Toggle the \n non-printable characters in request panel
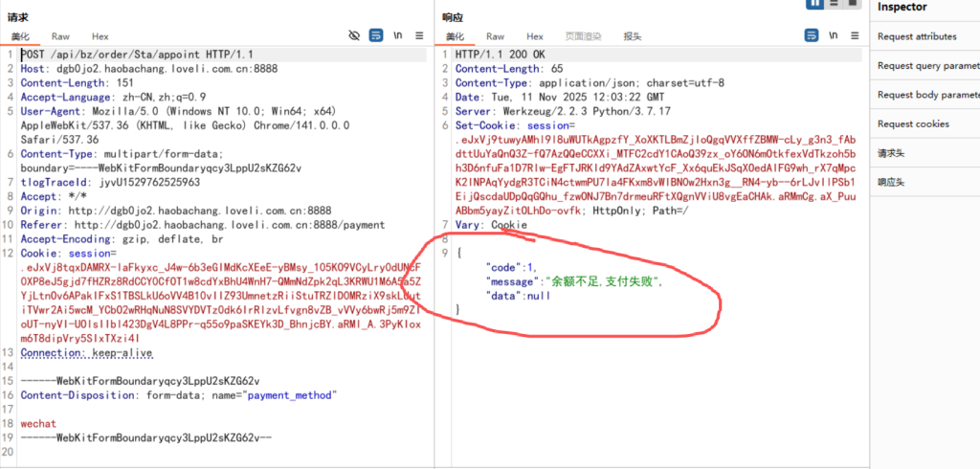The height and width of the screenshot is (469, 980). (x=398, y=35)
